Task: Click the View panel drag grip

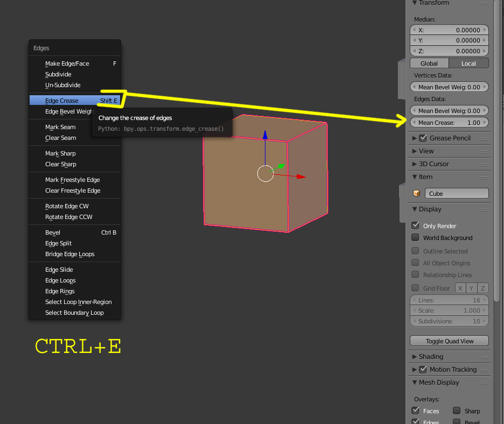Action: tap(485, 152)
